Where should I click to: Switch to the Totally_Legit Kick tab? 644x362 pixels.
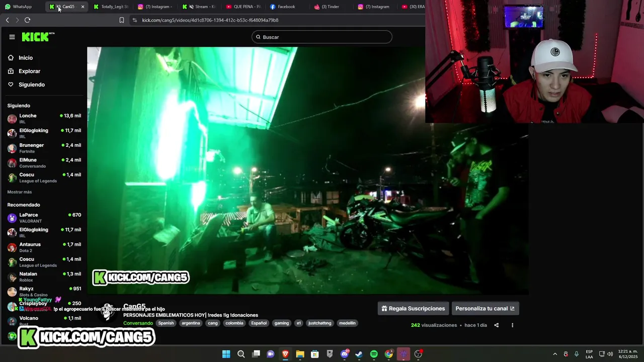[x=111, y=7]
